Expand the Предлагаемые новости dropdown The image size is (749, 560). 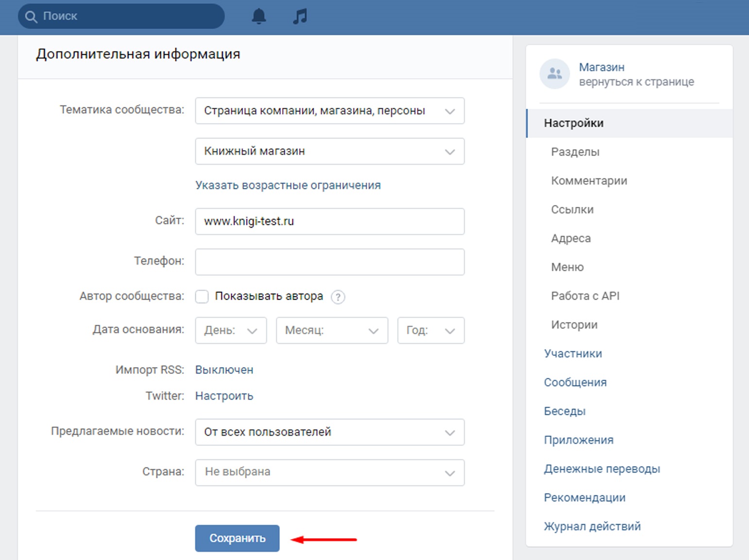(x=329, y=432)
